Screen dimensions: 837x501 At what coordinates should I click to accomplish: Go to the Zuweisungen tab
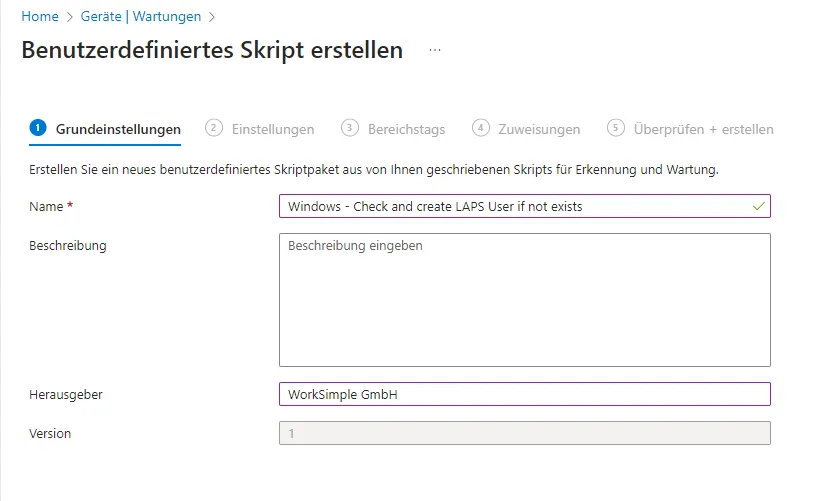tap(539, 129)
